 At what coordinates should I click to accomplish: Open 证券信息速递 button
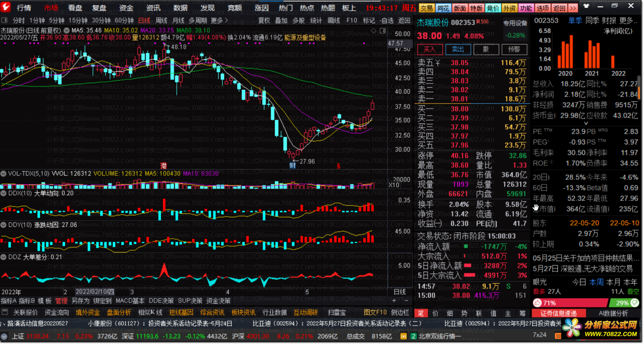(x=558, y=313)
